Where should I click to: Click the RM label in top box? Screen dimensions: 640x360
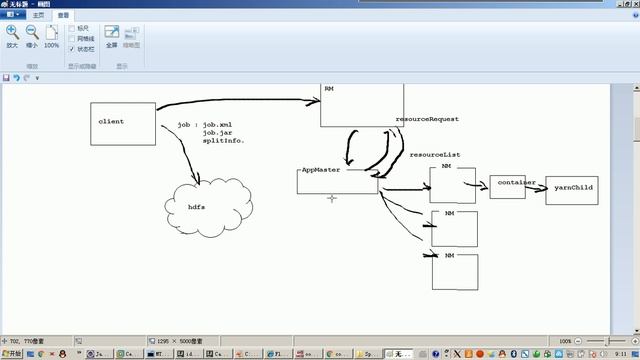329,89
